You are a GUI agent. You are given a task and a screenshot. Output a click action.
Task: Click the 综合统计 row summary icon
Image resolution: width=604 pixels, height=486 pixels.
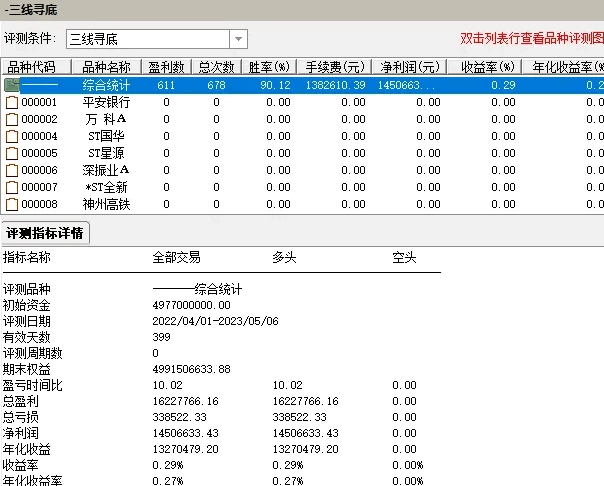point(12,85)
